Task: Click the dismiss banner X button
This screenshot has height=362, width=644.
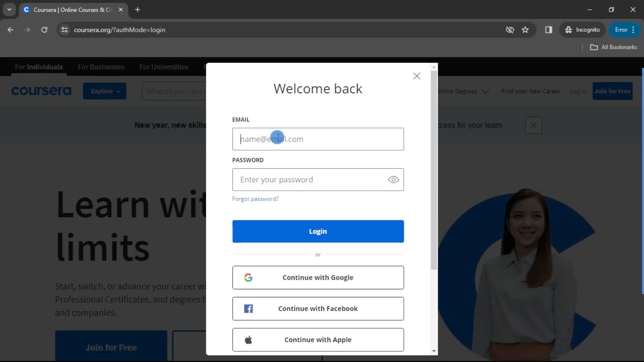Action: coord(534,126)
